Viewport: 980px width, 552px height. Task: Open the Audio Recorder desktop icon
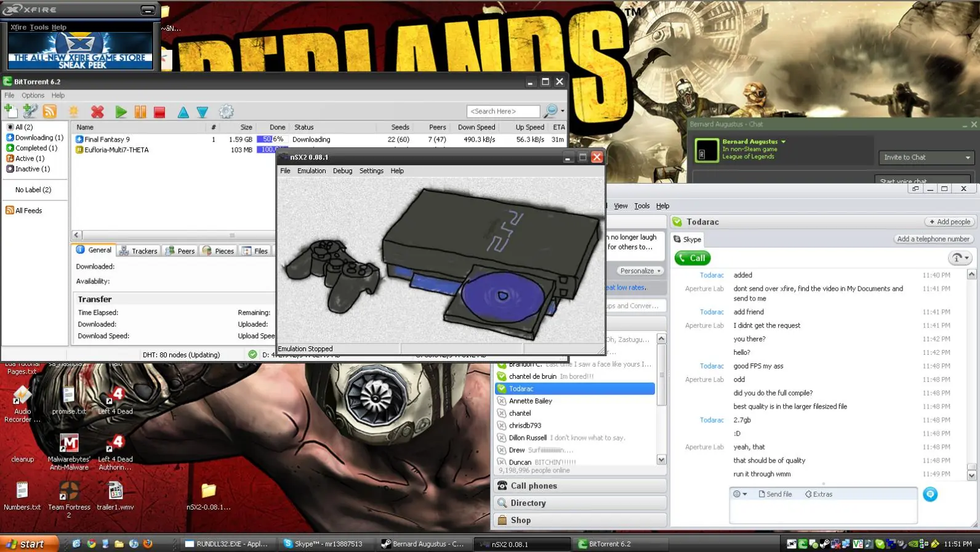point(22,405)
